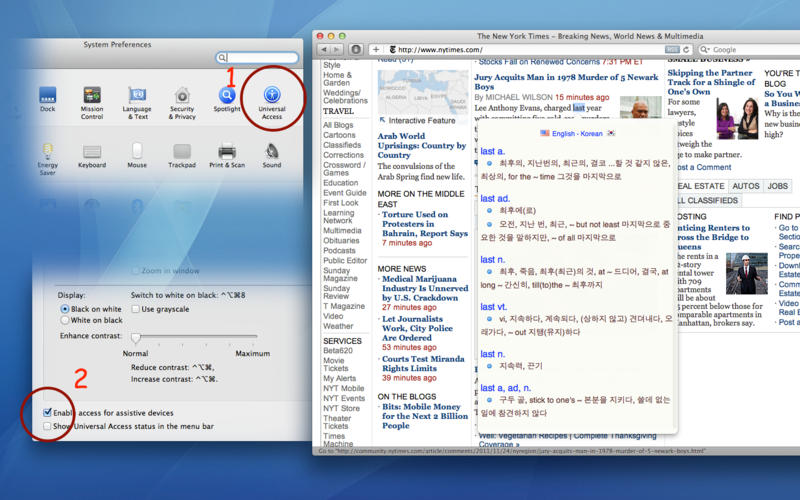The height and width of the screenshot is (500, 800).
Task: Click the Post a Comment link
Action: (704, 167)
